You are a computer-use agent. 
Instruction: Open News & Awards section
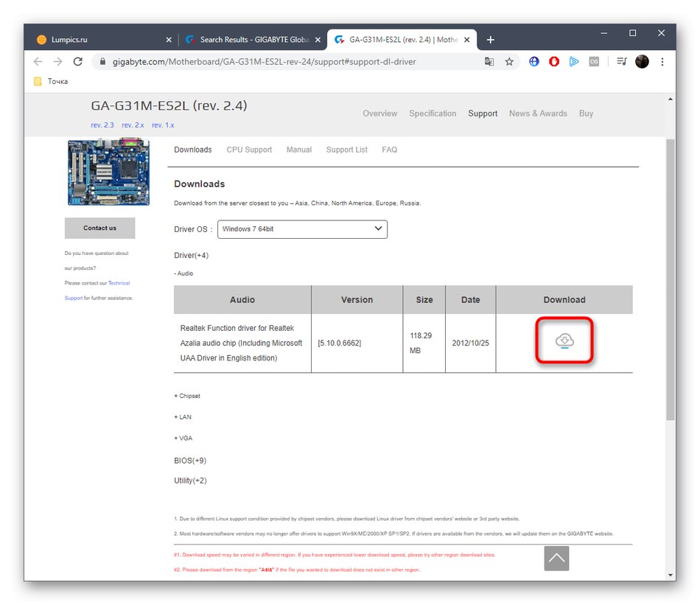[x=538, y=113]
